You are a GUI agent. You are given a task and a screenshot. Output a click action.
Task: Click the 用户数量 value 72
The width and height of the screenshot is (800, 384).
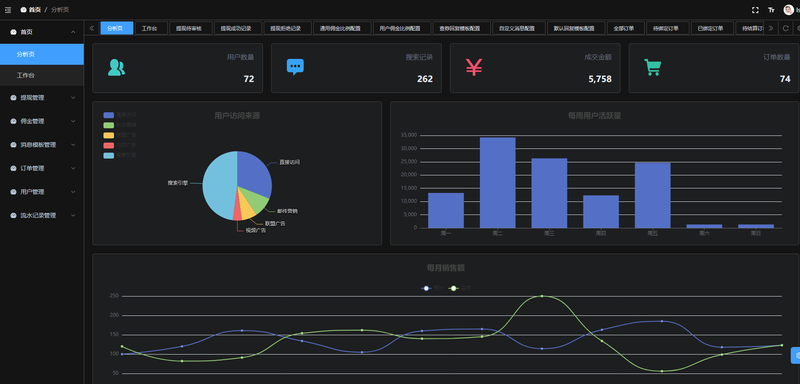coord(249,79)
